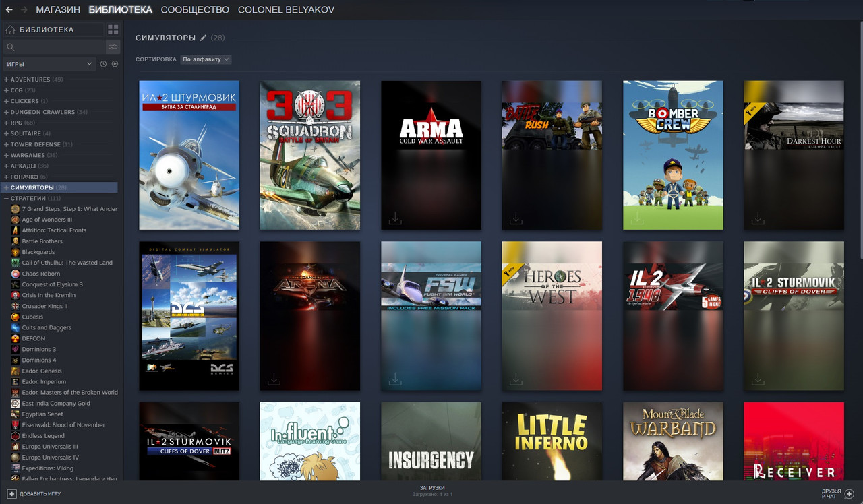Expand СИМУЛЯТОРЫ collection in sidebar

6,187
